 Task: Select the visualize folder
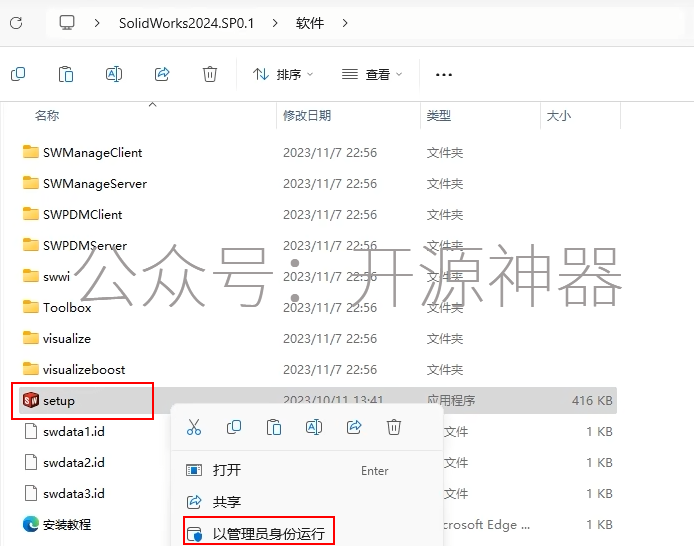click(67, 338)
